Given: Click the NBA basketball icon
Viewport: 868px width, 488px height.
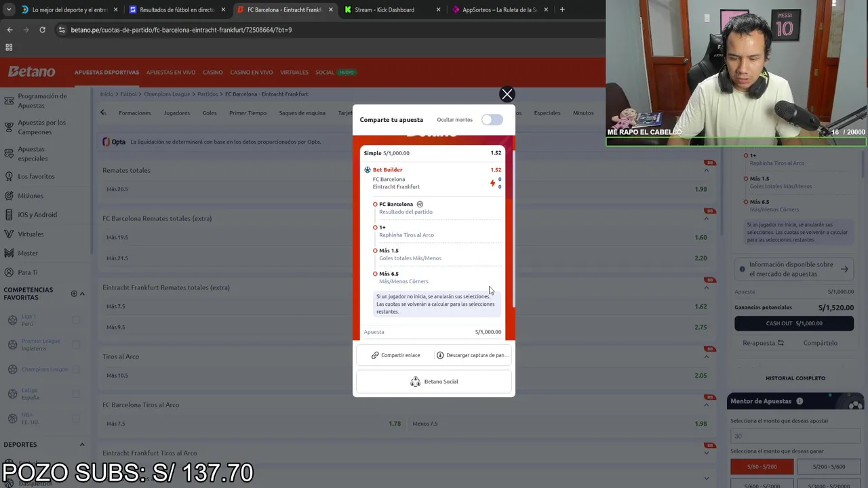Looking at the screenshot, I should pyautogui.click(x=12, y=419).
